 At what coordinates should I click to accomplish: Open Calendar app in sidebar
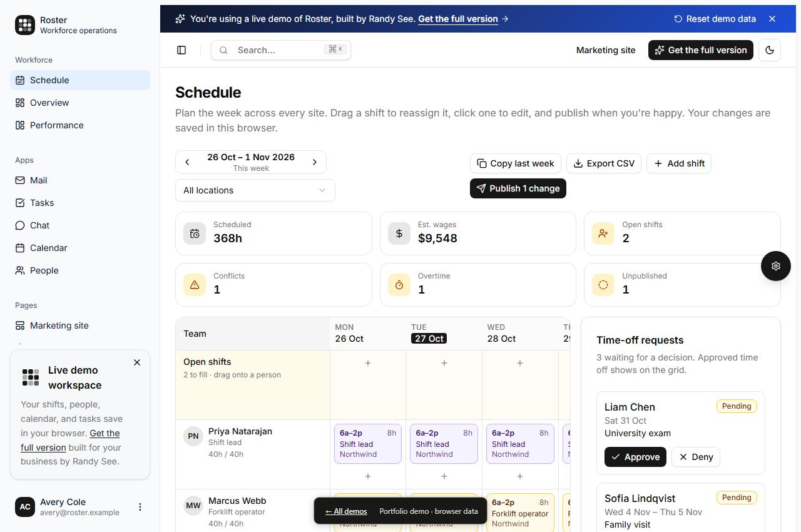click(80, 248)
